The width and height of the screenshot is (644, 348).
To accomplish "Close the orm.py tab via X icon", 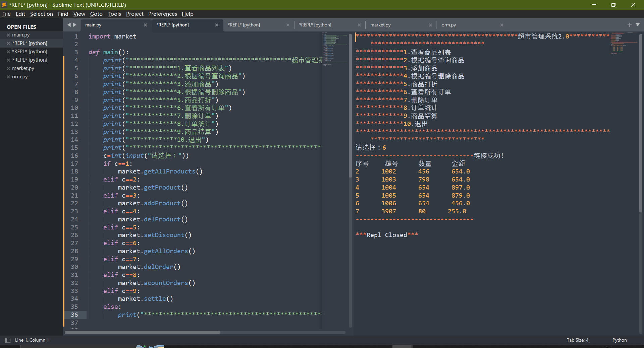I will [501, 25].
